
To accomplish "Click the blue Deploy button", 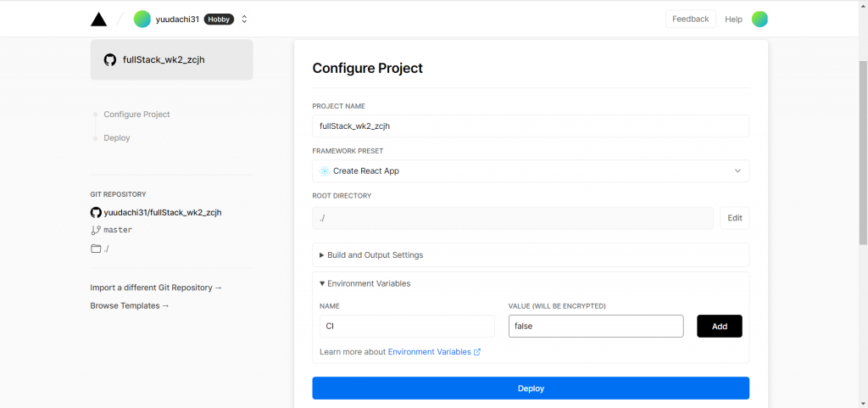I will (531, 388).
